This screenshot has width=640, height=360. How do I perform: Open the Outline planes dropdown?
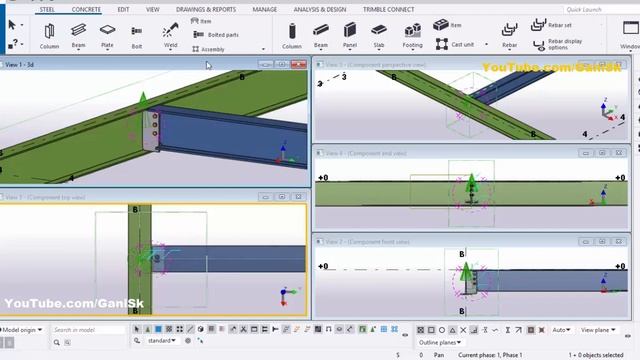coord(440,342)
